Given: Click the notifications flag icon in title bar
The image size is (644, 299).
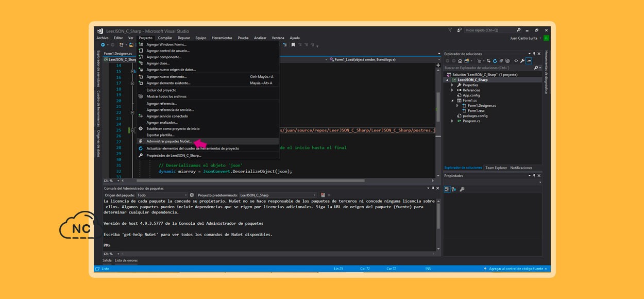Looking at the screenshot, I should (450, 30).
